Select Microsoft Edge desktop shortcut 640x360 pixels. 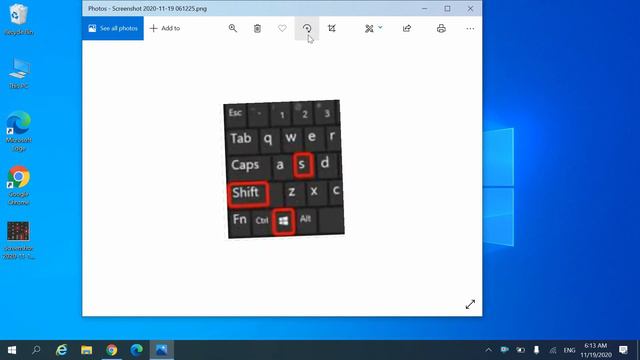pyautogui.click(x=19, y=131)
